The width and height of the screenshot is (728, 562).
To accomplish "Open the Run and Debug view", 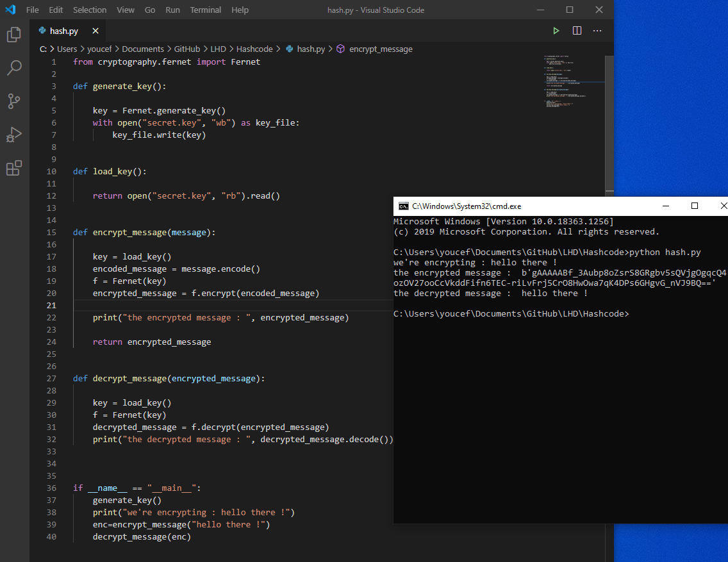I will coord(14,135).
